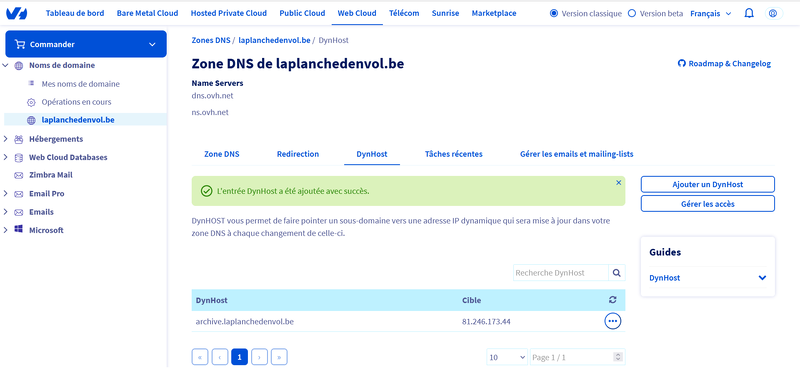Expand the Web Cloud Databases section chevron
800x381 pixels.
(x=6, y=157)
